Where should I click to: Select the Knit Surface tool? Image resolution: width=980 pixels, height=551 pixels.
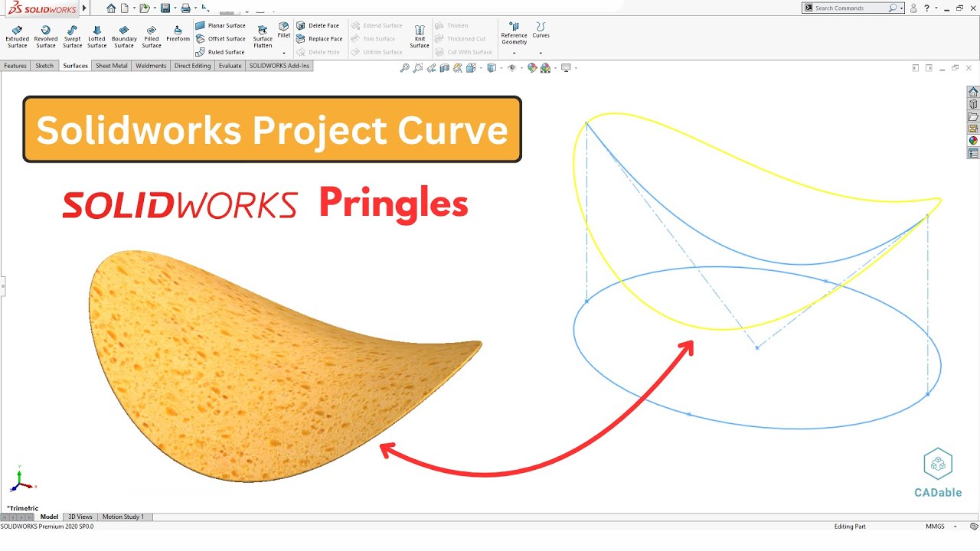click(420, 36)
